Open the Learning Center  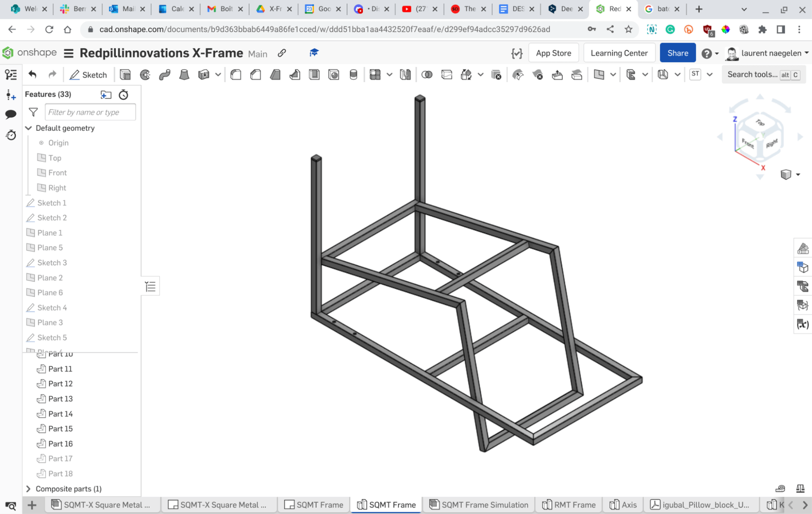(619, 53)
